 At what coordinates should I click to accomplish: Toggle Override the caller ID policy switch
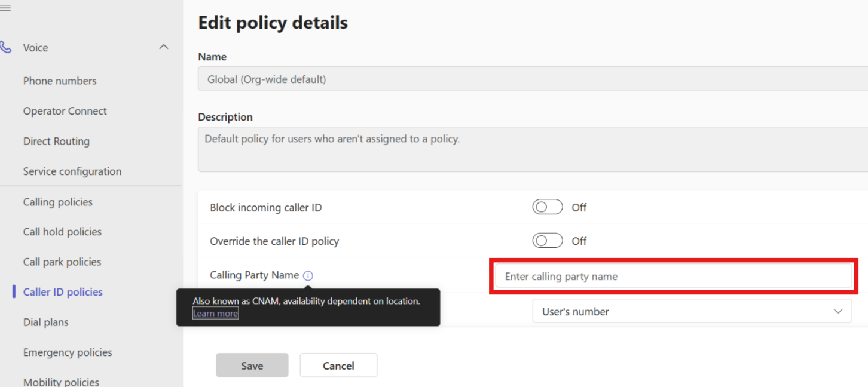tap(548, 241)
